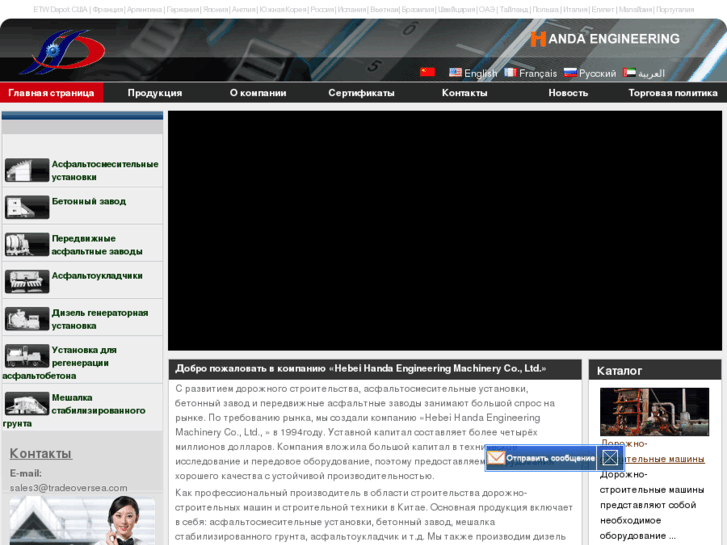Close the Отправить сообщение widget
727x545 pixels.
point(610,458)
